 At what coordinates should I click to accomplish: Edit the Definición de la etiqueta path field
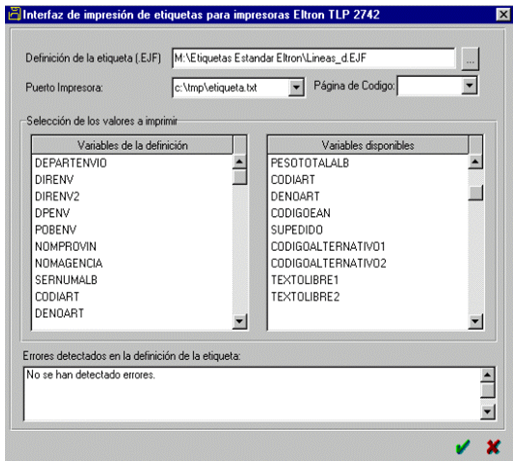(314, 58)
